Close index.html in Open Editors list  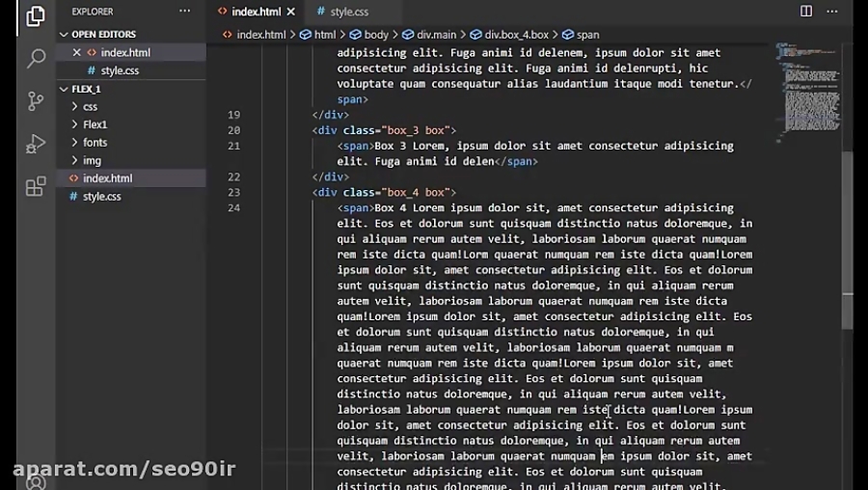point(77,52)
